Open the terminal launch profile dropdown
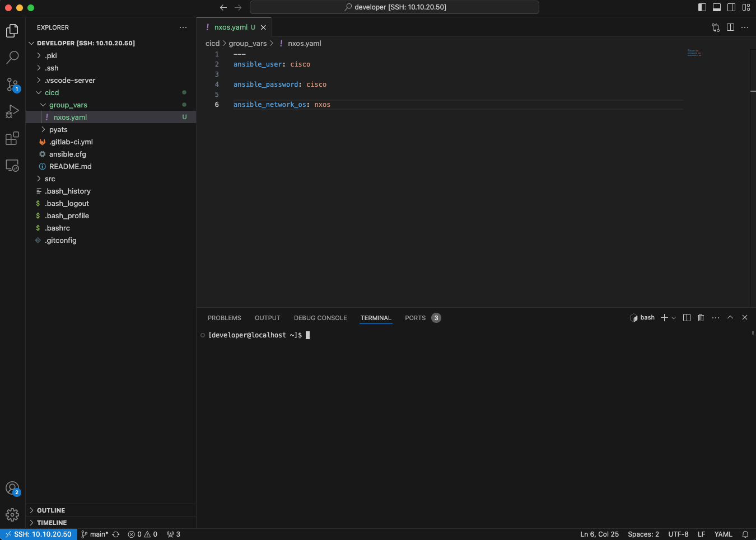 [674, 318]
